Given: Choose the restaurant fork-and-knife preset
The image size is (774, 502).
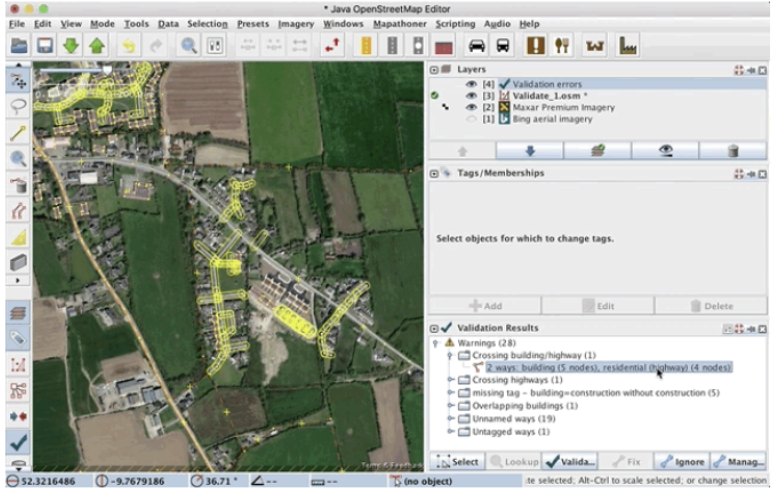Looking at the screenshot, I should tap(562, 46).
